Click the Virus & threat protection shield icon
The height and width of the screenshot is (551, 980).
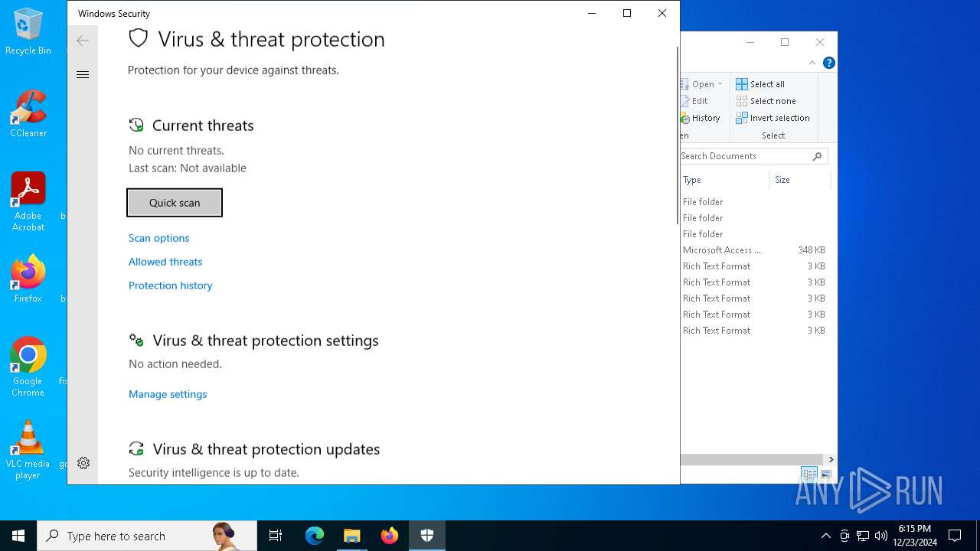tap(138, 38)
